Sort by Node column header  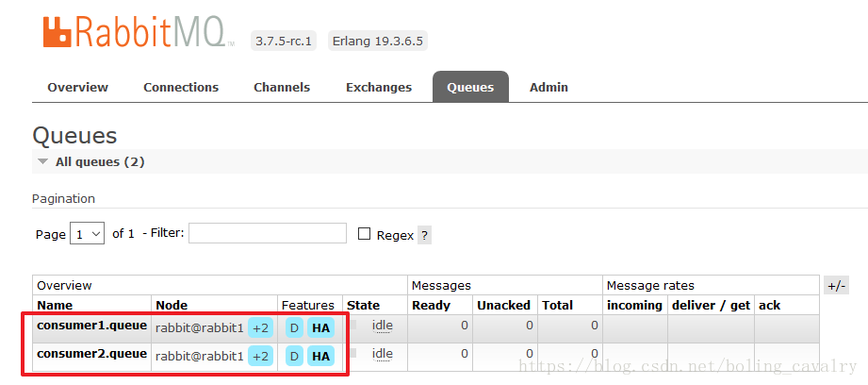click(x=172, y=305)
